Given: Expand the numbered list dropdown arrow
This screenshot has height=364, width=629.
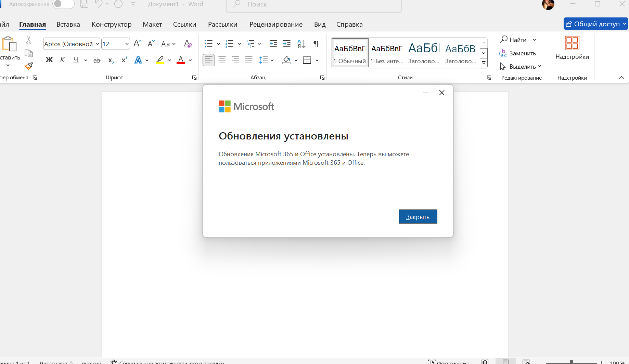Looking at the screenshot, I should pyautogui.click(x=239, y=44).
